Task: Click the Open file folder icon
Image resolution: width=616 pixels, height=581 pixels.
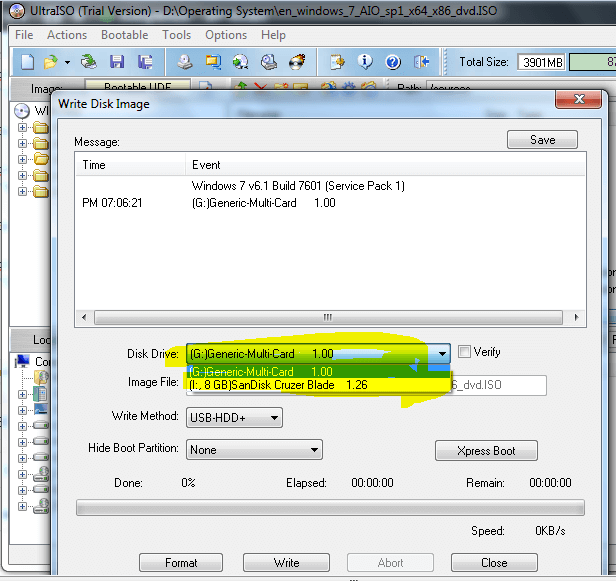Action: 48,62
